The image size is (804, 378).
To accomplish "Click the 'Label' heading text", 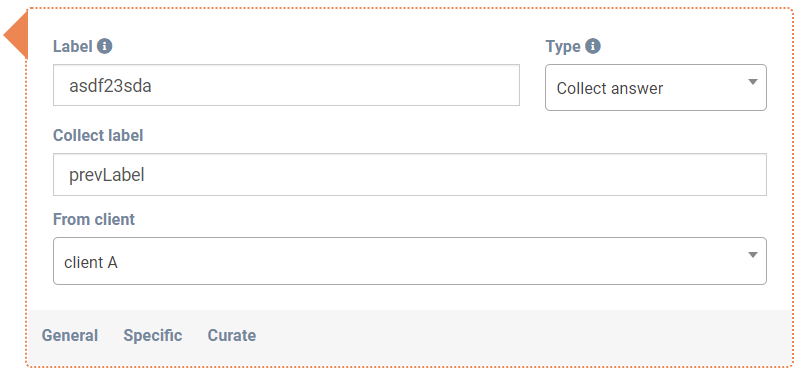I will (x=73, y=47).
